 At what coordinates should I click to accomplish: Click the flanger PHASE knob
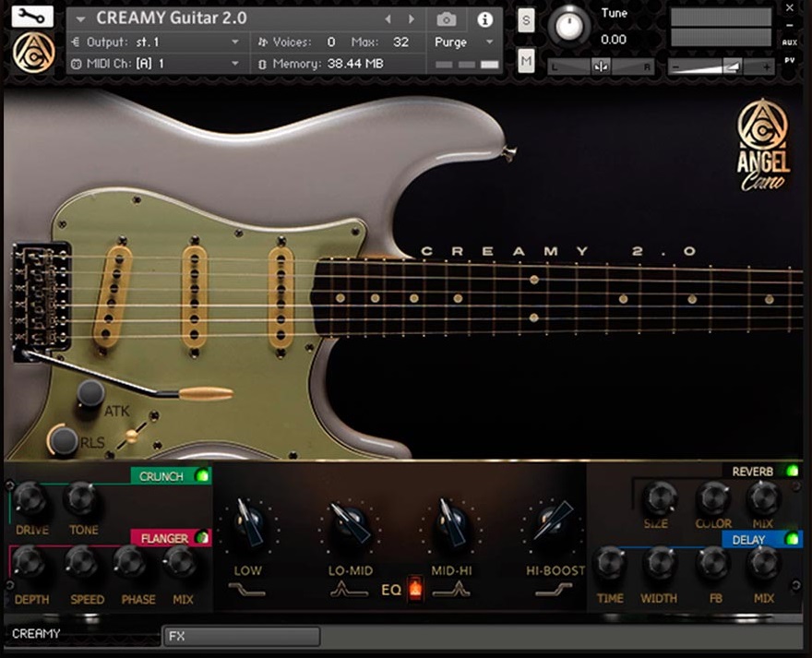pos(130,563)
